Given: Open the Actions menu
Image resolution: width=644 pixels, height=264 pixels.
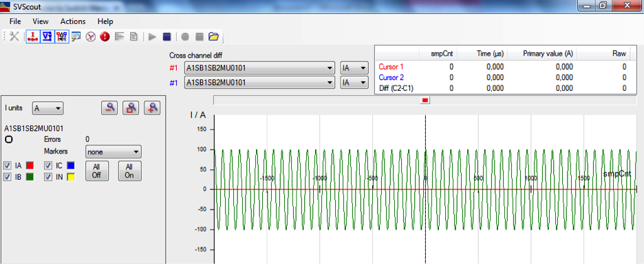Looking at the screenshot, I should pyautogui.click(x=73, y=21).
